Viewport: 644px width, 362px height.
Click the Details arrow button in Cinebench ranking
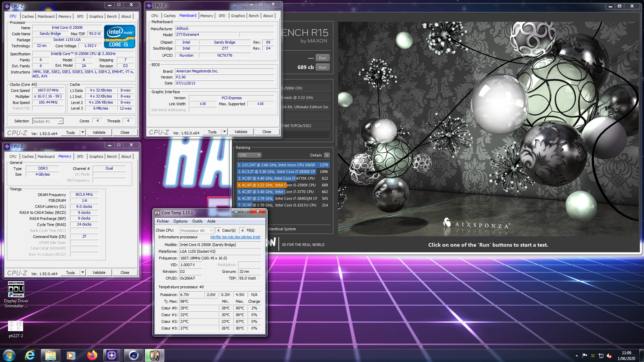point(327,155)
